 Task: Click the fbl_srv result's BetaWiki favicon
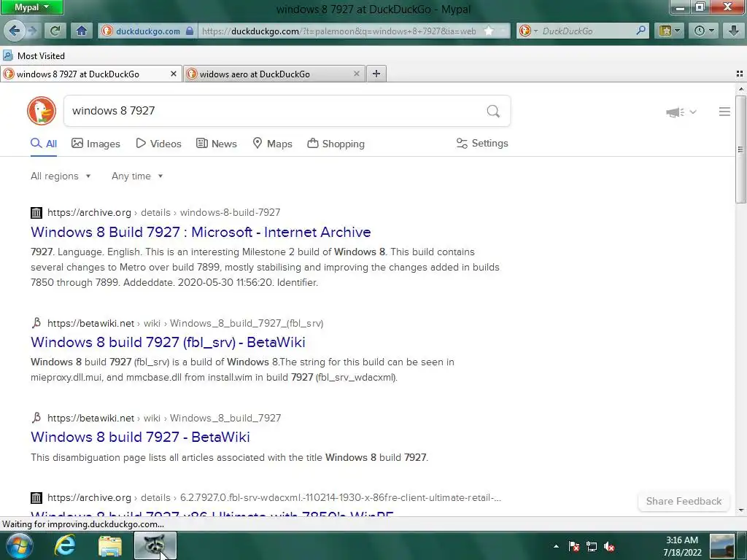(36, 323)
